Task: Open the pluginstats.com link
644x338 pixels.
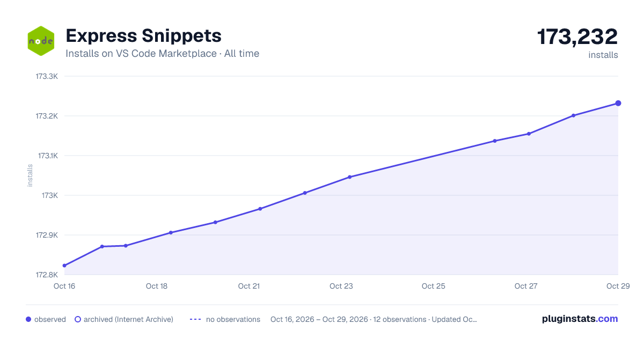Action: (x=580, y=319)
